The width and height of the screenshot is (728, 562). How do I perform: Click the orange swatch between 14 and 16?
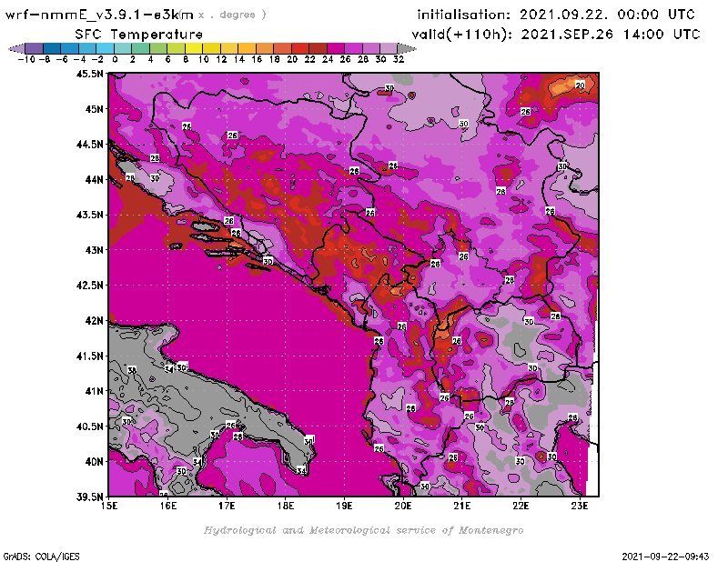(247, 48)
